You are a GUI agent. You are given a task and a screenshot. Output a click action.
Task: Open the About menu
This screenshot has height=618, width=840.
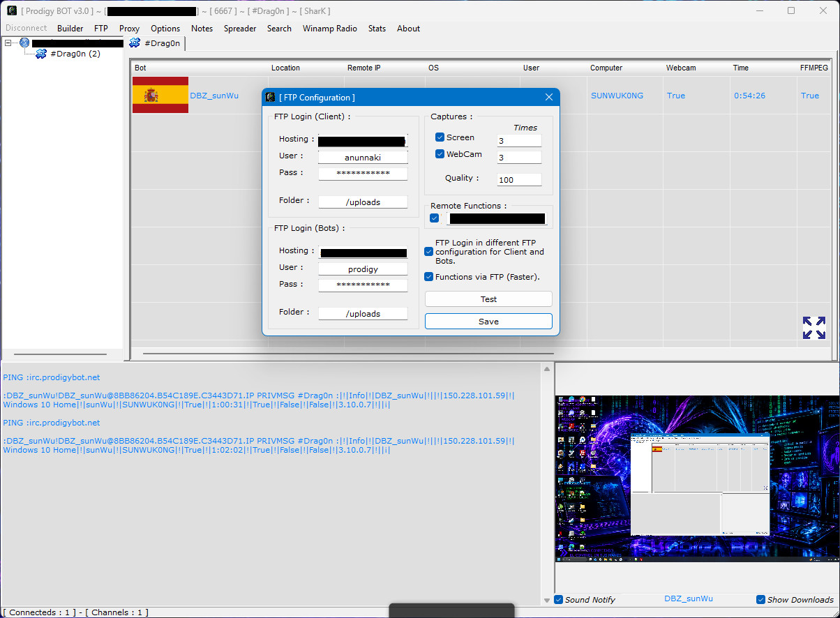(x=409, y=29)
